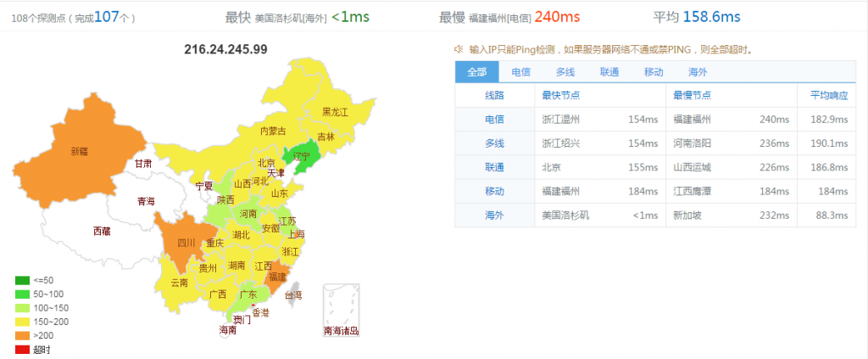Switch to the 海外 tab
This screenshot has width=868, height=359.
[698, 72]
